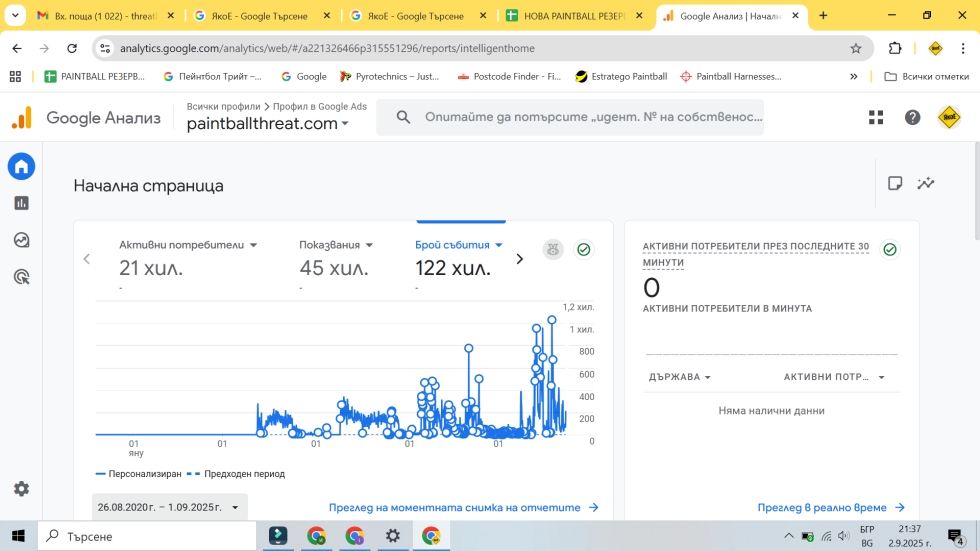Viewport: 980px width, 551px height.
Task: Open Pyrotechnics – Just bookmark
Action: pos(389,76)
